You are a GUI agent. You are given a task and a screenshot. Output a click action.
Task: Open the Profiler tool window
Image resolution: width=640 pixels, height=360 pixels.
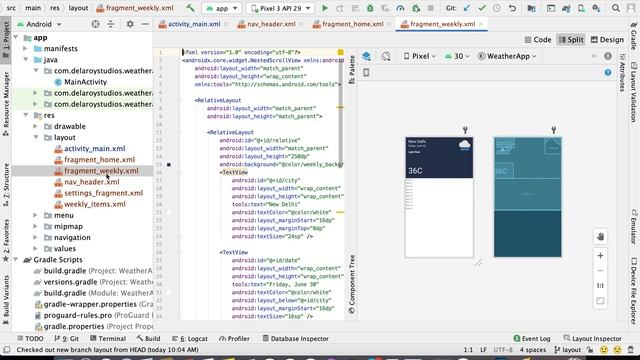[234, 338]
